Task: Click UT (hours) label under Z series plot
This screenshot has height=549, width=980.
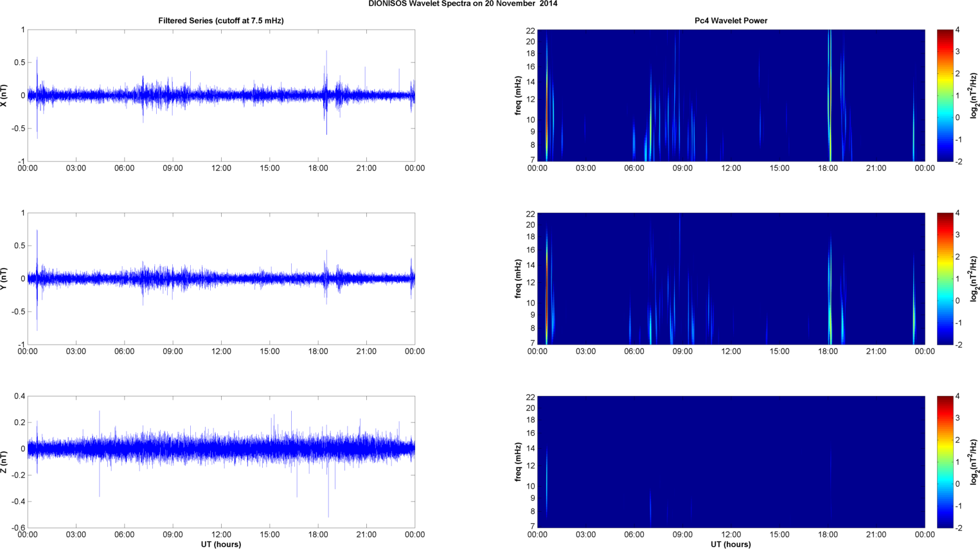Action: pyautogui.click(x=221, y=544)
